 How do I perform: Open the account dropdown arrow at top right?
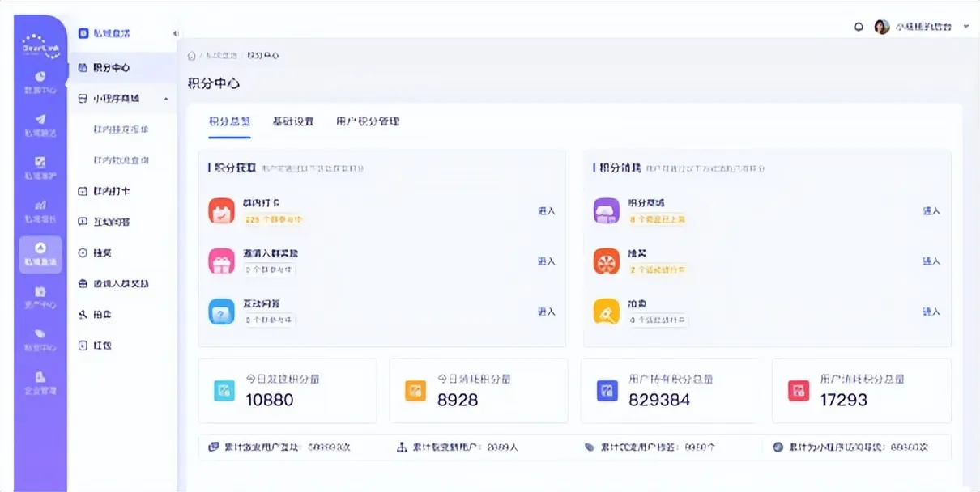966,27
